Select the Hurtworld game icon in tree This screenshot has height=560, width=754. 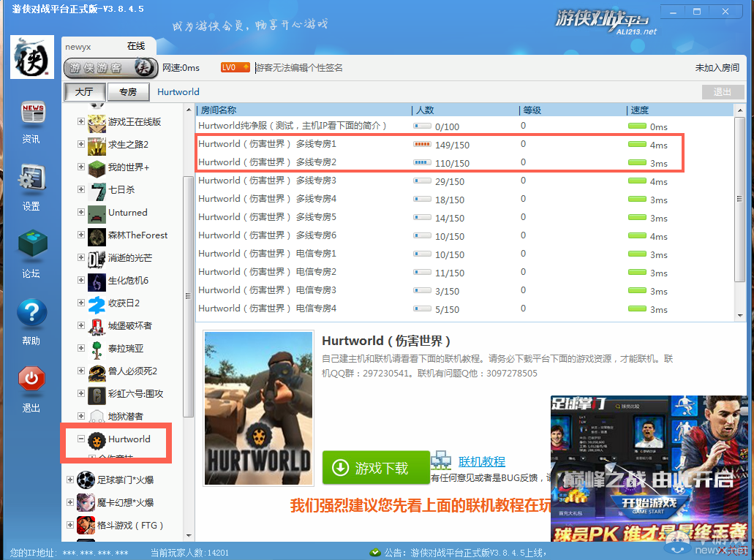[x=97, y=440]
